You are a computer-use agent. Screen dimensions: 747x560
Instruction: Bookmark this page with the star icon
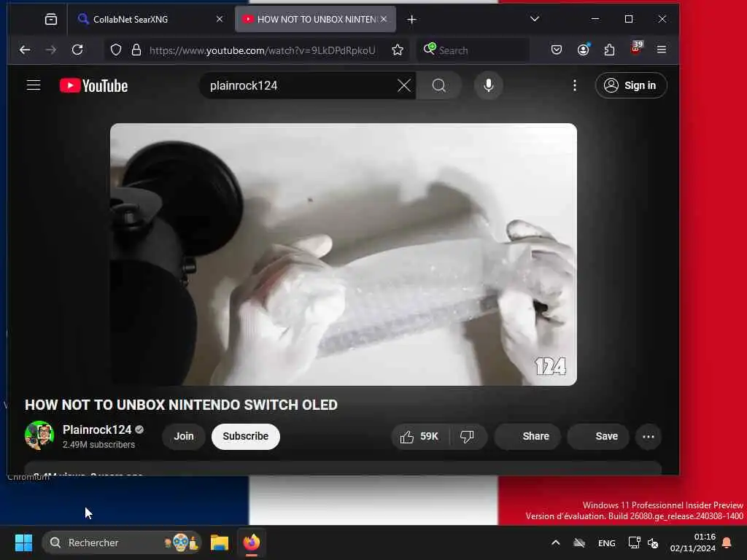point(398,50)
